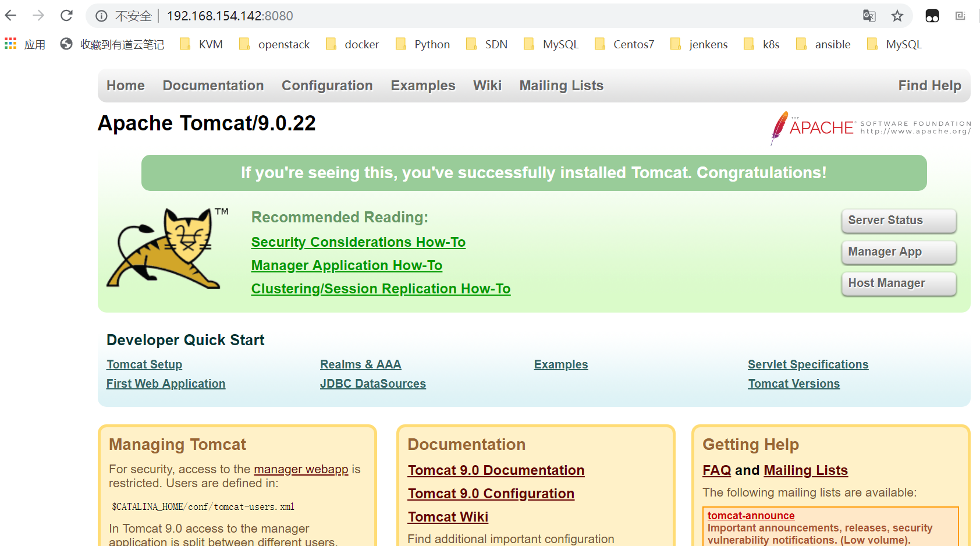Open Examples in the Tomcat nav bar
This screenshot has width=980, height=546.
[423, 86]
